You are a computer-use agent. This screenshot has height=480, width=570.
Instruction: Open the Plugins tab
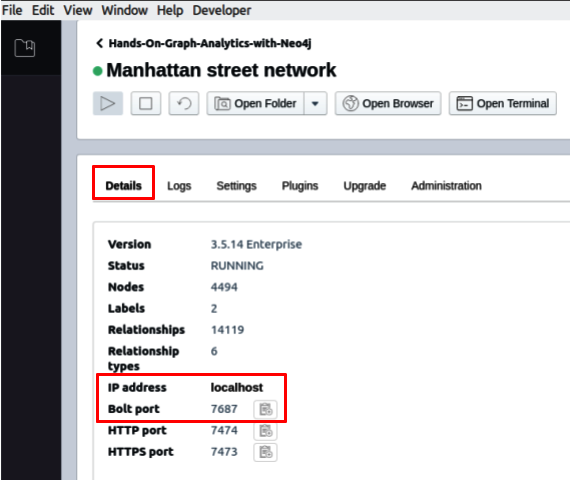click(300, 186)
